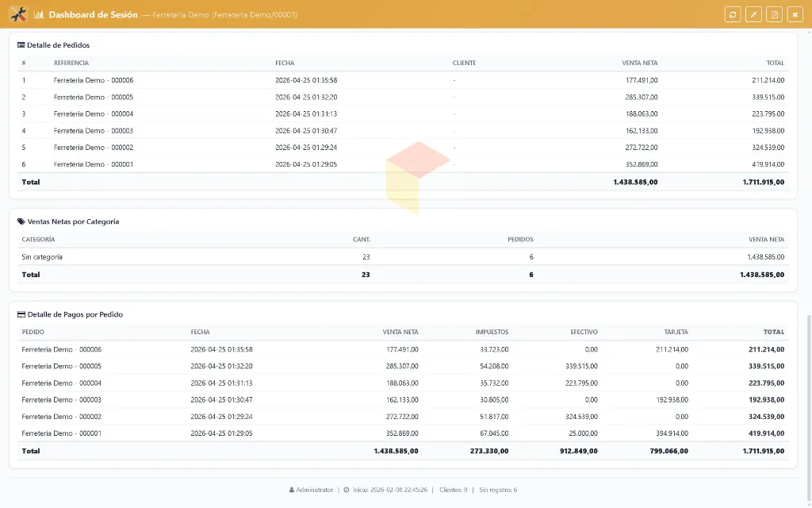
Task: Select order 000006 in Detalle de Pedidos
Action: [x=403, y=80]
